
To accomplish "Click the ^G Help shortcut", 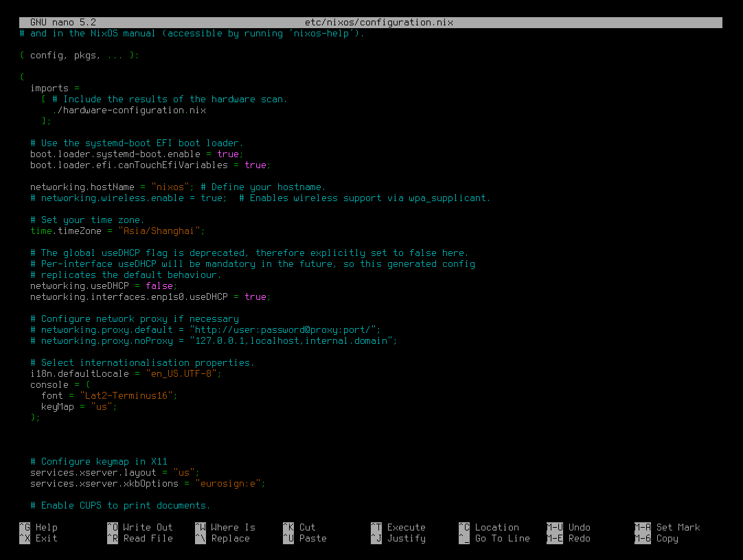I will pos(38,527).
